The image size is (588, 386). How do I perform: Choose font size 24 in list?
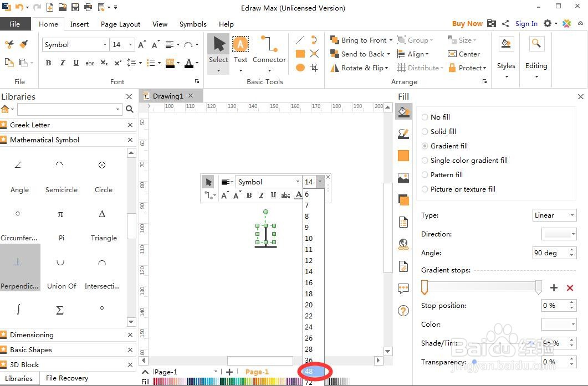[313, 327]
